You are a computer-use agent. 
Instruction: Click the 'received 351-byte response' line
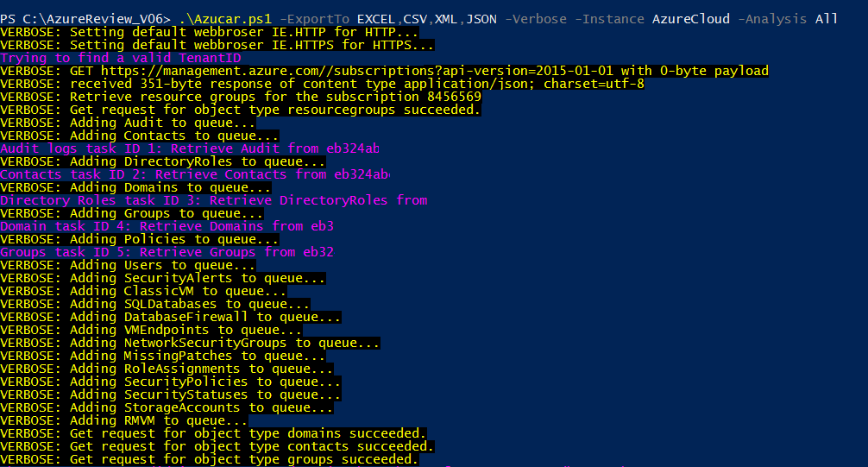322,84
